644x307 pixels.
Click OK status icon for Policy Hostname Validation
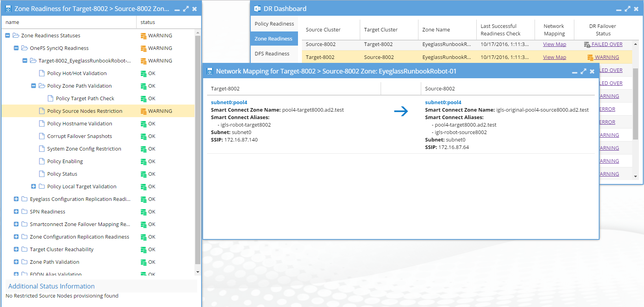(144, 124)
